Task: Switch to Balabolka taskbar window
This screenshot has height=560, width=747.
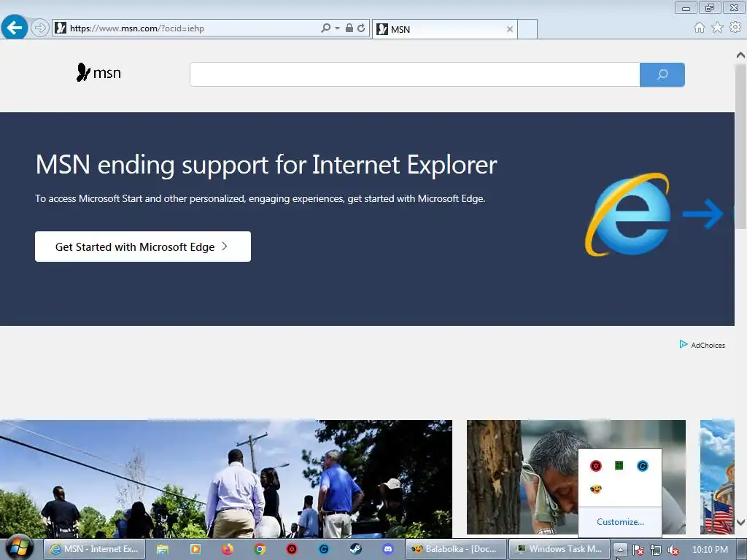Action: coord(455,549)
